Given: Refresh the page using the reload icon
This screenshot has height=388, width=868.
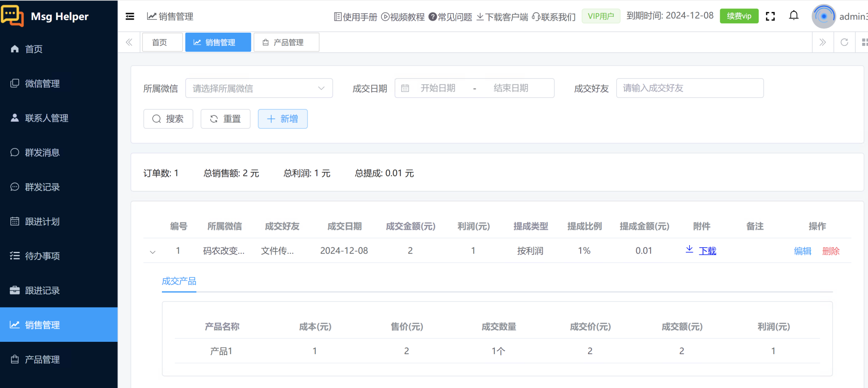Looking at the screenshot, I should point(844,42).
